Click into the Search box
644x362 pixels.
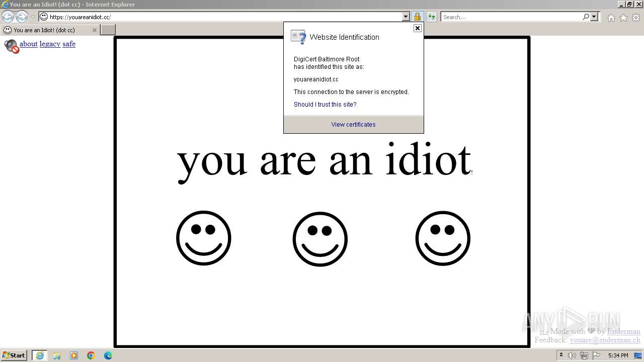[x=512, y=17]
